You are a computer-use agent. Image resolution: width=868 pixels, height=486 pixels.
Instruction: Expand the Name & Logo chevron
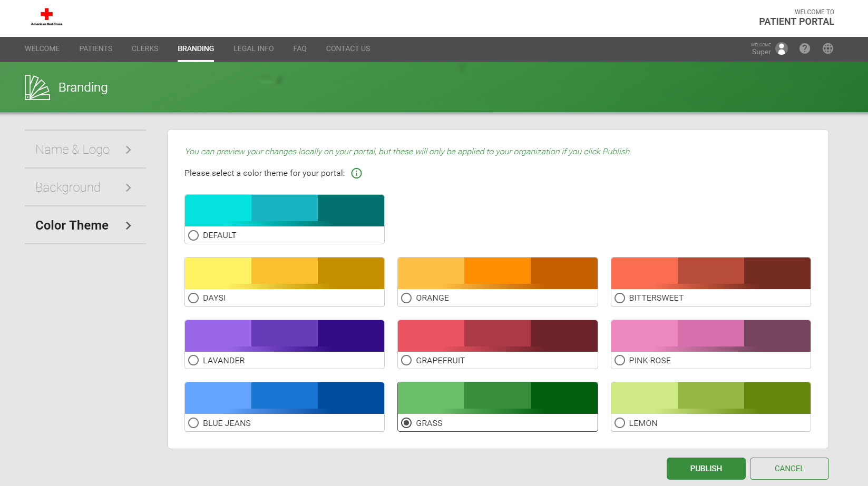128,150
